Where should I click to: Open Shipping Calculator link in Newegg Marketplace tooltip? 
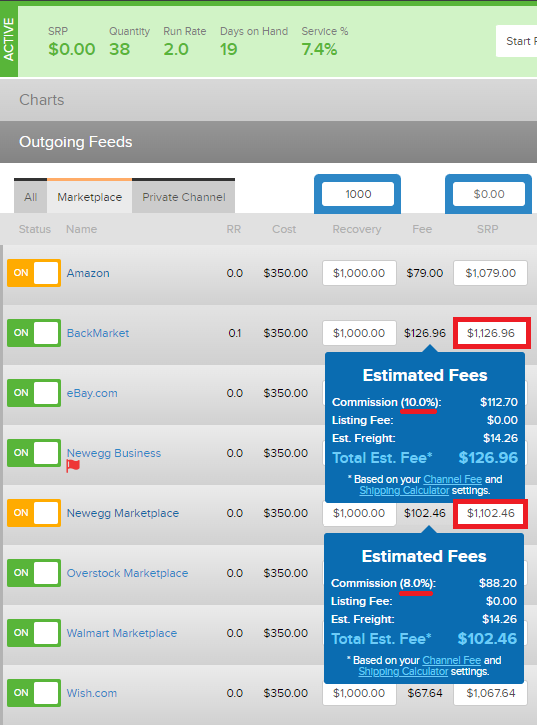coord(403,671)
